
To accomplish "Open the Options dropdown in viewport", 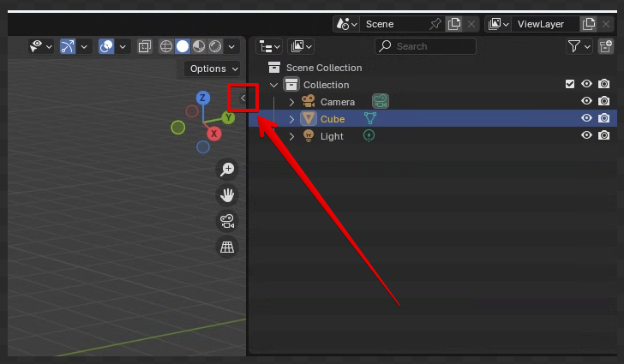I will (x=213, y=69).
